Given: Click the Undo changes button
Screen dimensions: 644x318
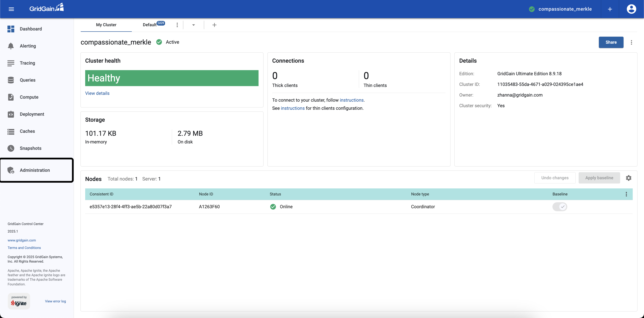Looking at the screenshot, I should click(x=555, y=178).
